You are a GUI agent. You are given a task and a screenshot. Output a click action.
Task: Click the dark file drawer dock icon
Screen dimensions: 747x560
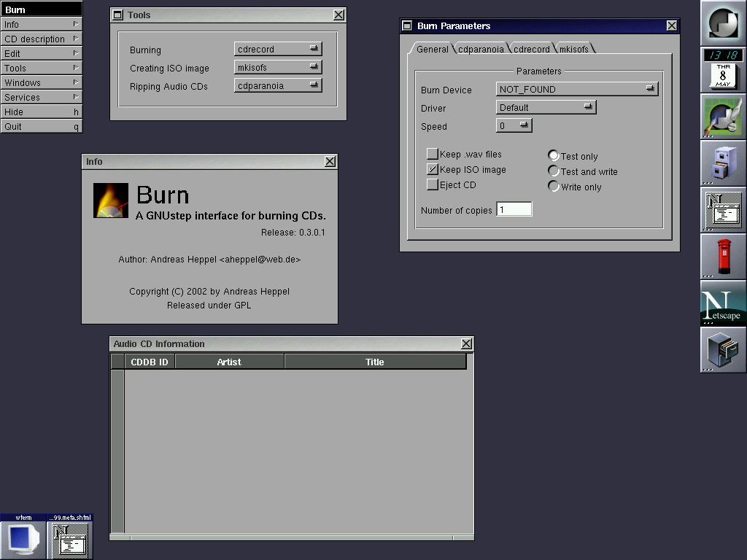[723, 350]
